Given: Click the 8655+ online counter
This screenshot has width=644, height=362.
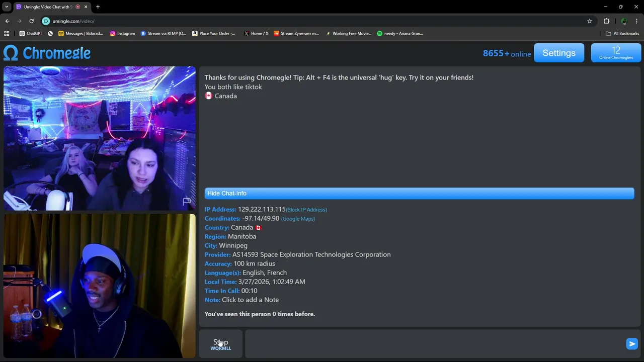Looking at the screenshot, I should click(x=507, y=53).
